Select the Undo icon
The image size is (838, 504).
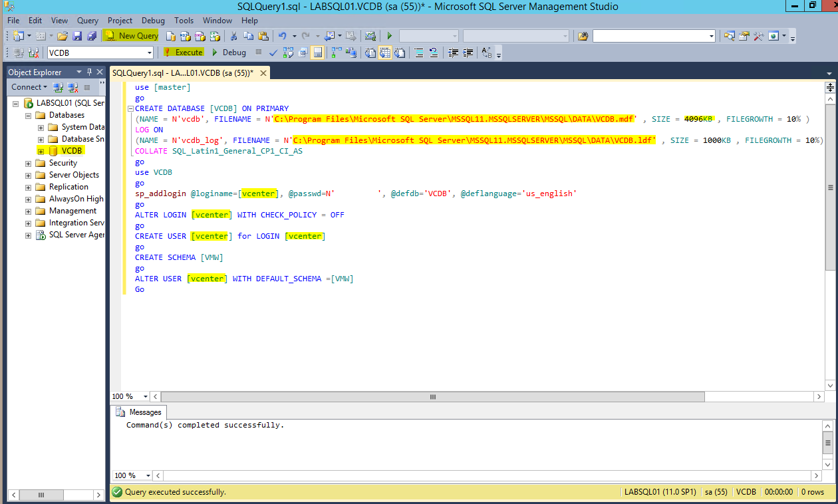point(283,37)
